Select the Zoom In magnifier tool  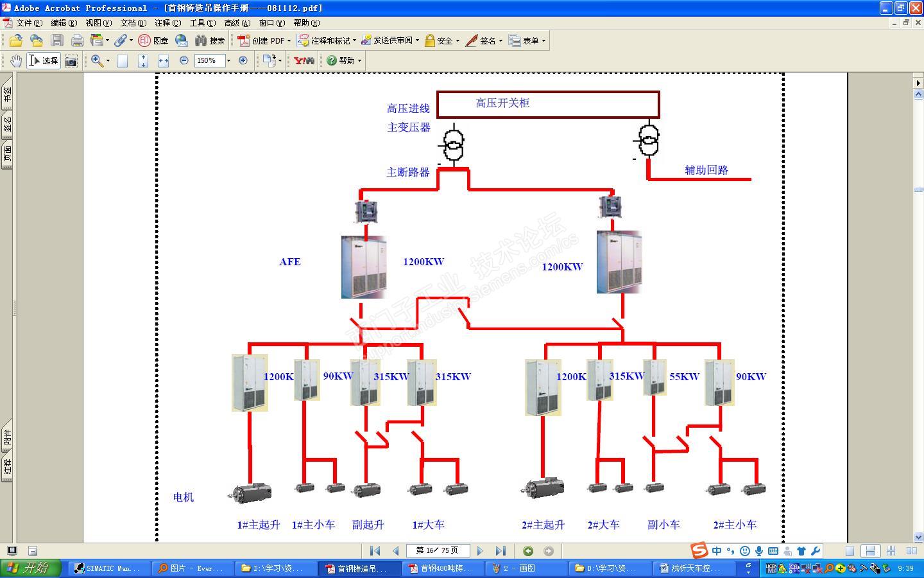tap(97, 60)
